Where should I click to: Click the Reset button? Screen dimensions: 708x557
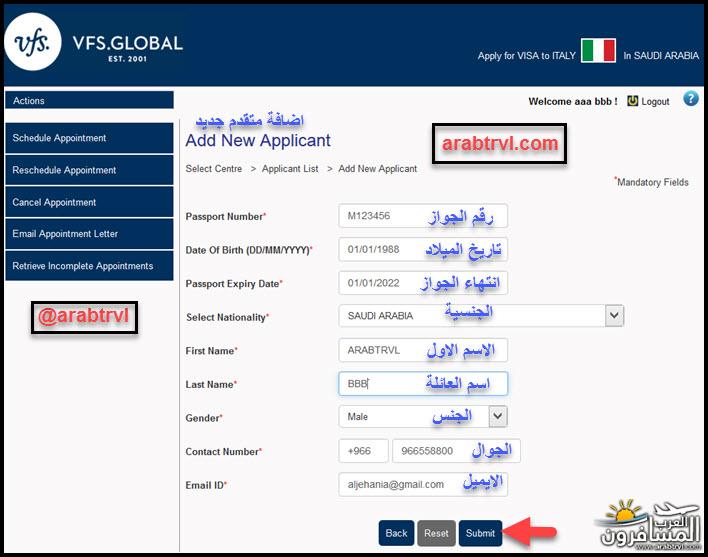pos(436,533)
